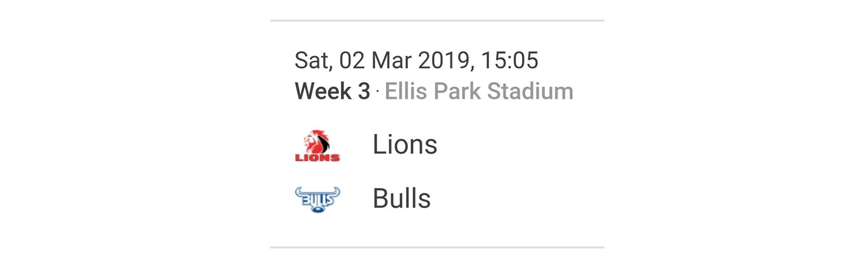Click the Week 3 label
The width and height of the screenshot is (868, 271).
click(x=332, y=91)
